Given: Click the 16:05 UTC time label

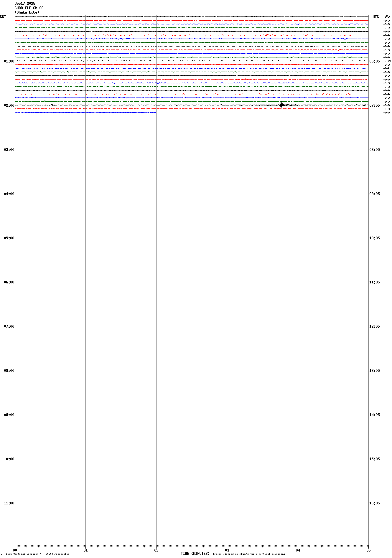Looking at the screenshot, I should 374,503.
